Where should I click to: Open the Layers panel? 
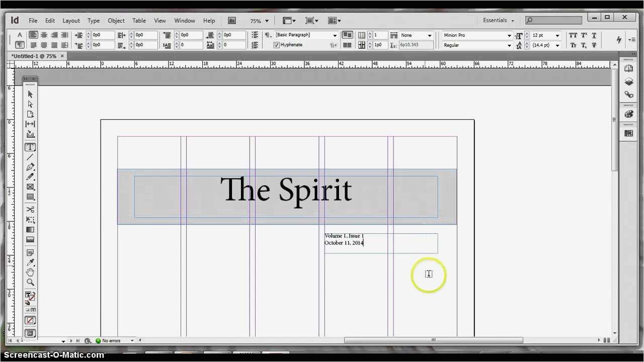(628, 81)
